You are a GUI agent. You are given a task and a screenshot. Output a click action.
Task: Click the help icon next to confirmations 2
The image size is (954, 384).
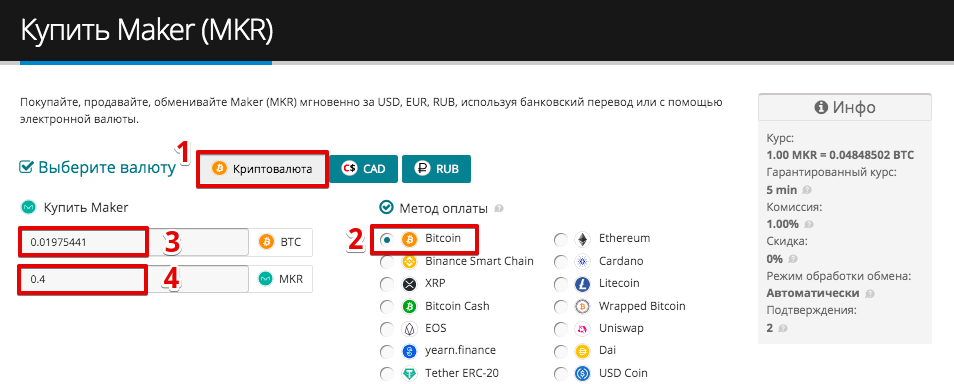click(782, 329)
